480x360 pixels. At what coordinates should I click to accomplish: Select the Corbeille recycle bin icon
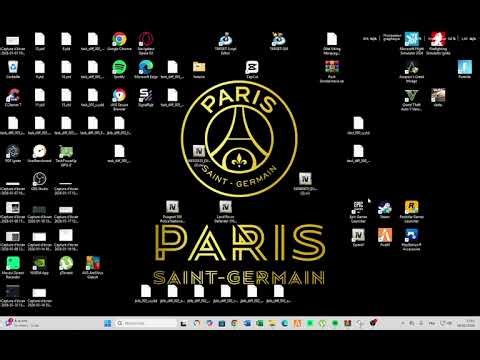click(x=13, y=69)
